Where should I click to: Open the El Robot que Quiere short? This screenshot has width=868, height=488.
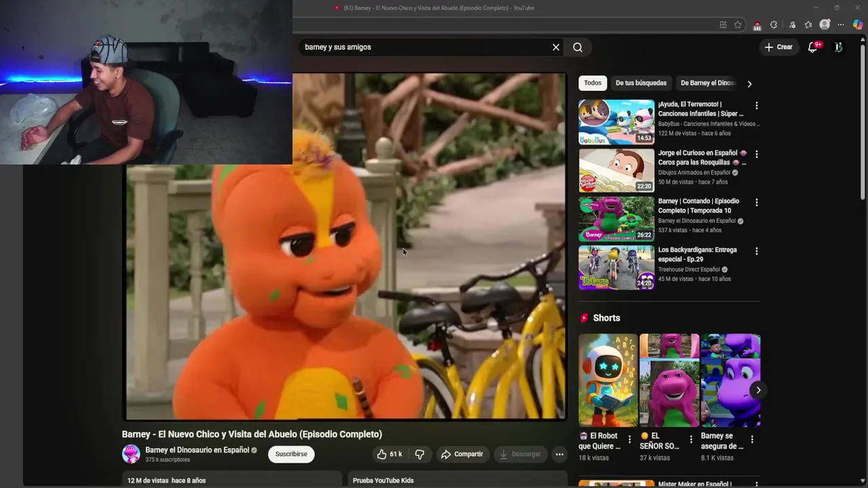tap(608, 380)
